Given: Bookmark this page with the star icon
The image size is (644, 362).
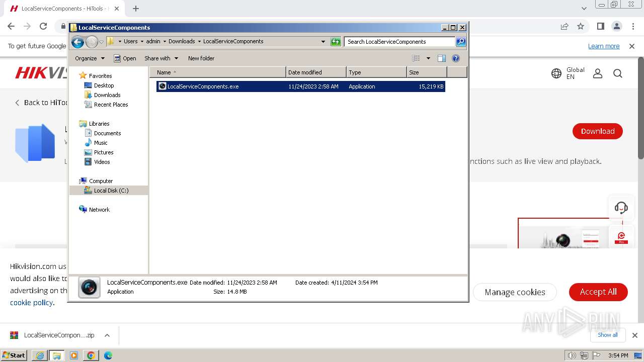Looking at the screenshot, I should point(581,26).
